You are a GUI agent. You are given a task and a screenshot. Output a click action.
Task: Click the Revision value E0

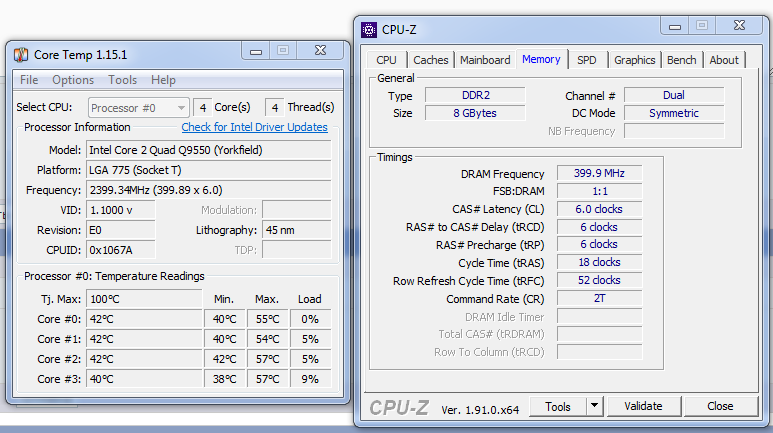click(121, 230)
